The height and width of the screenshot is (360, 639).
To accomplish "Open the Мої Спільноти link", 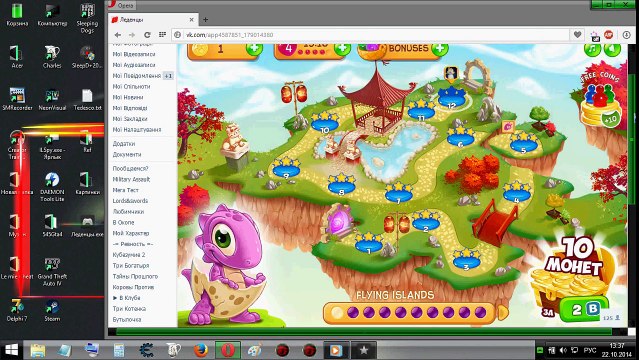I will [131, 86].
